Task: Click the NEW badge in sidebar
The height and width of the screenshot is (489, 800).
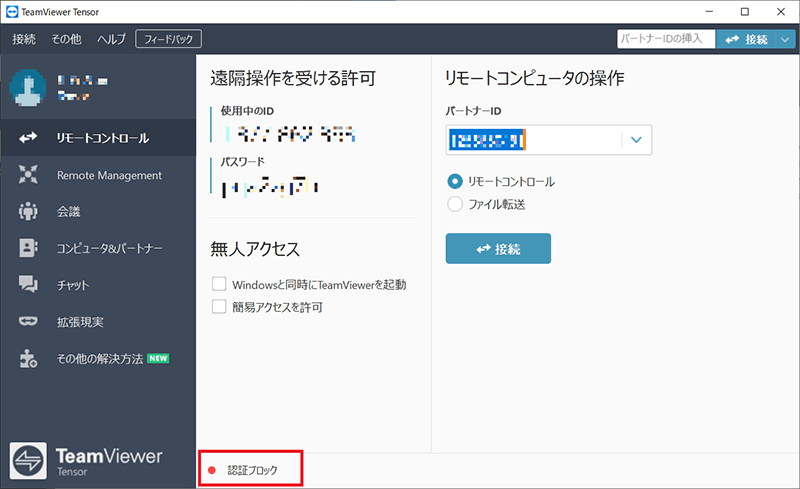Action: click(158, 358)
